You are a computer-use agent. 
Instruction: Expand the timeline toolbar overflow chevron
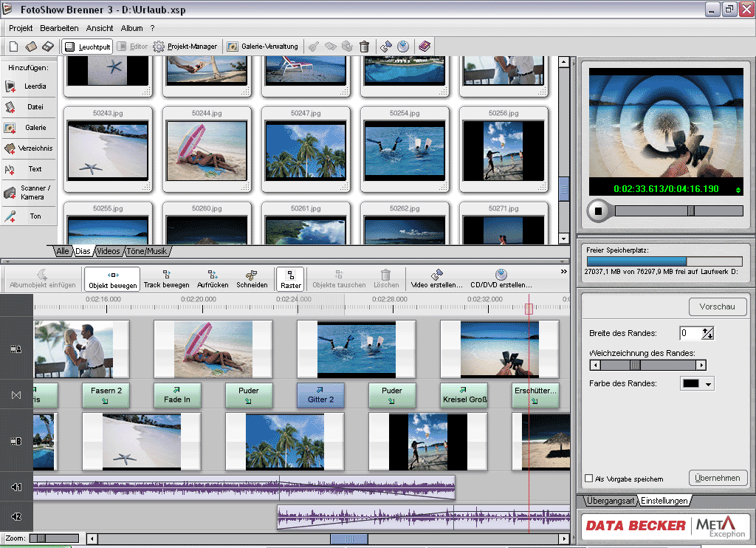click(564, 272)
